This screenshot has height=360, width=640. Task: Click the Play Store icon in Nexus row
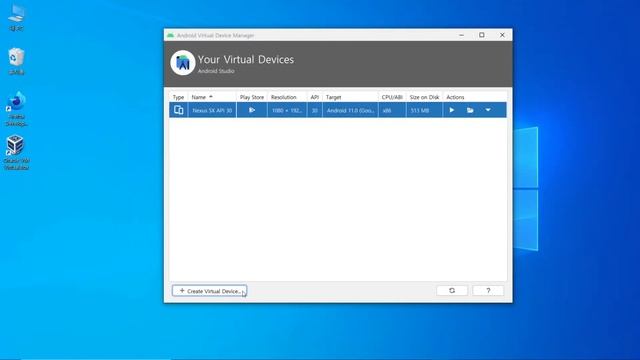click(x=252, y=110)
